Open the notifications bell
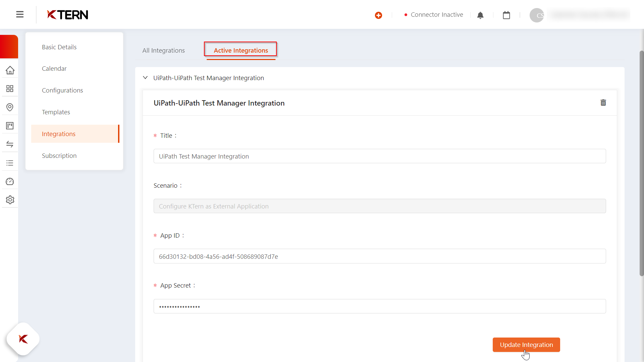 pos(480,15)
